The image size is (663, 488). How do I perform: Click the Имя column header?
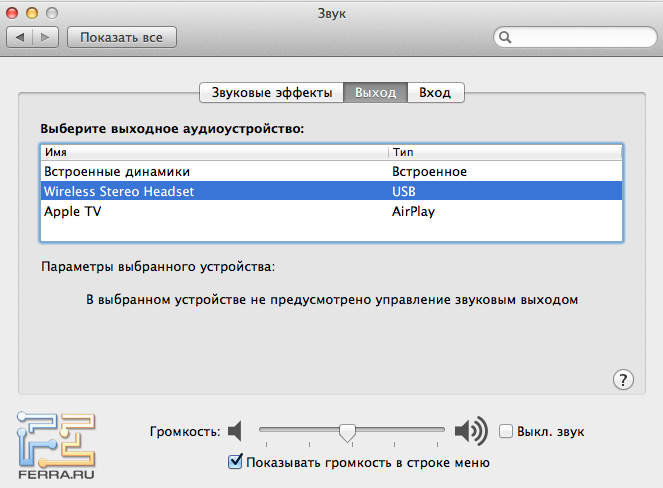215,152
